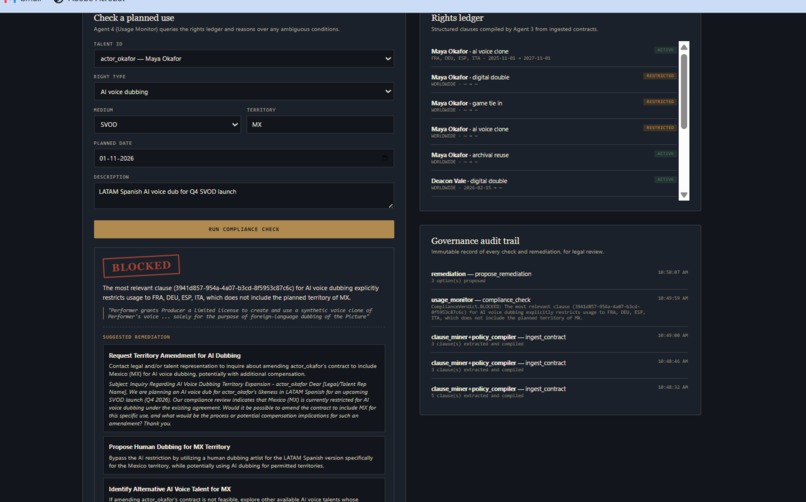
Task: Click the RESTRICTED badge on game tie in row
Action: 660,102
